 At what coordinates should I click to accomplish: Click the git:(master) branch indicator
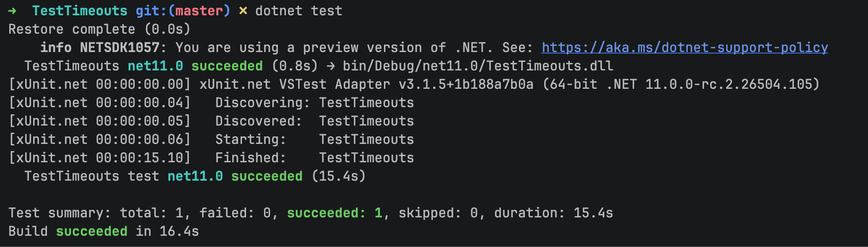(x=183, y=11)
